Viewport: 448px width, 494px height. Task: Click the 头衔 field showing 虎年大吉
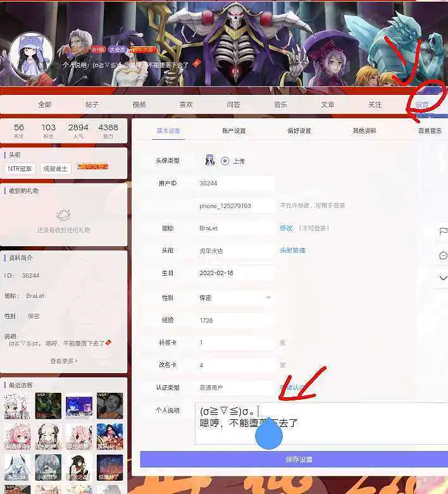[x=235, y=250]
